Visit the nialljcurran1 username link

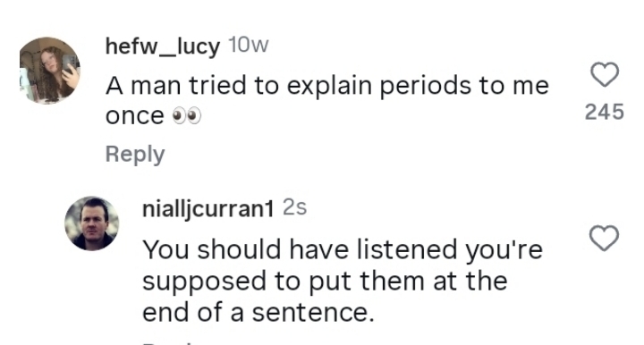(x=208, y=209)
